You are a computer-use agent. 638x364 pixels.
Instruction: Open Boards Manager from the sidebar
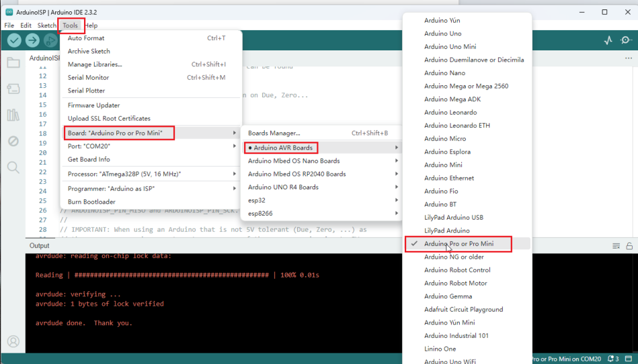tap(13, 89)
